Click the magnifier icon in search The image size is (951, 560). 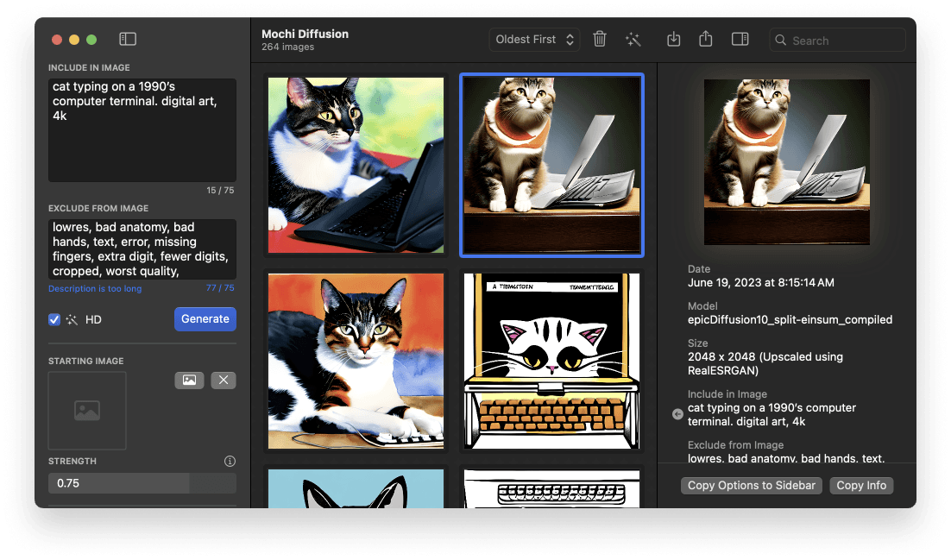coord(781,40)
